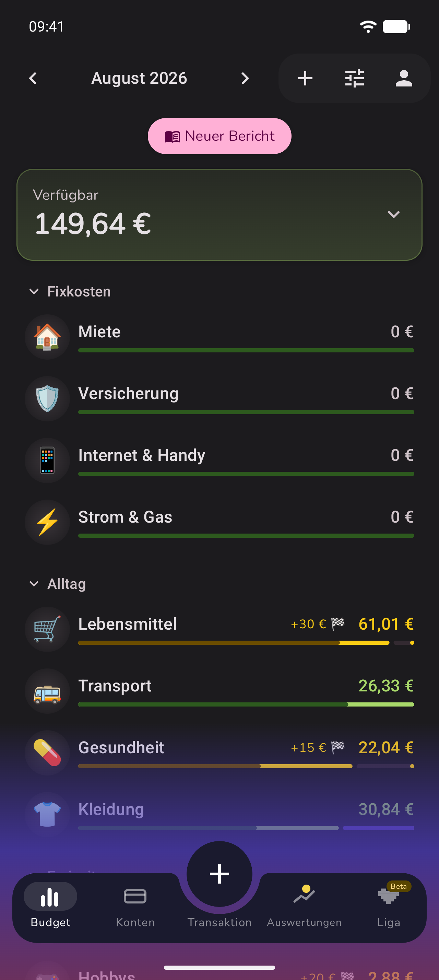The height and width of the screenshot is (980, 439).
Task: Collapse the Alltag section
Action: [34, 584]
